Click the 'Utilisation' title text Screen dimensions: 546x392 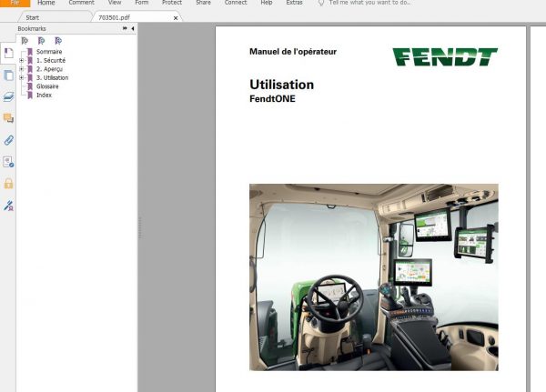[x=282, y=85]
